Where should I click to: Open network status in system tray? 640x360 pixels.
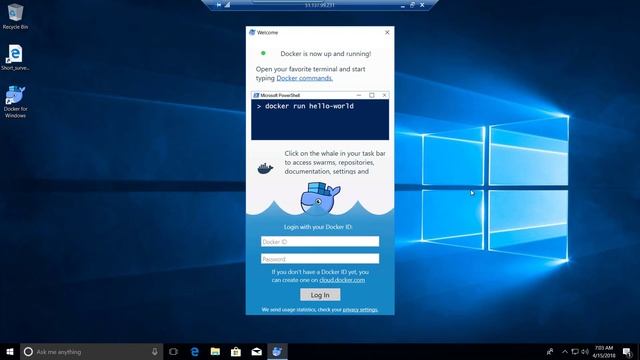click(x=575, y=351)
